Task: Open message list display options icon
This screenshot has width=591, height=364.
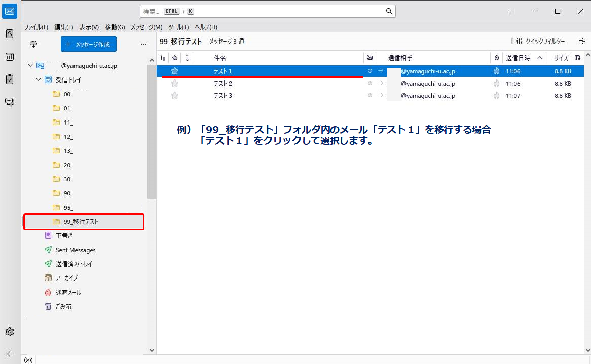Action: (x=581, y=41)
